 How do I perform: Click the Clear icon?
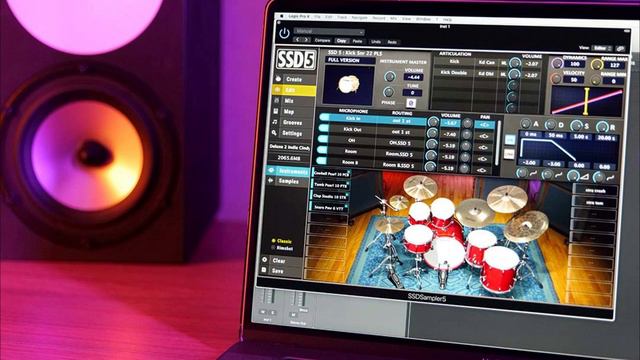[x=265, y=260]
